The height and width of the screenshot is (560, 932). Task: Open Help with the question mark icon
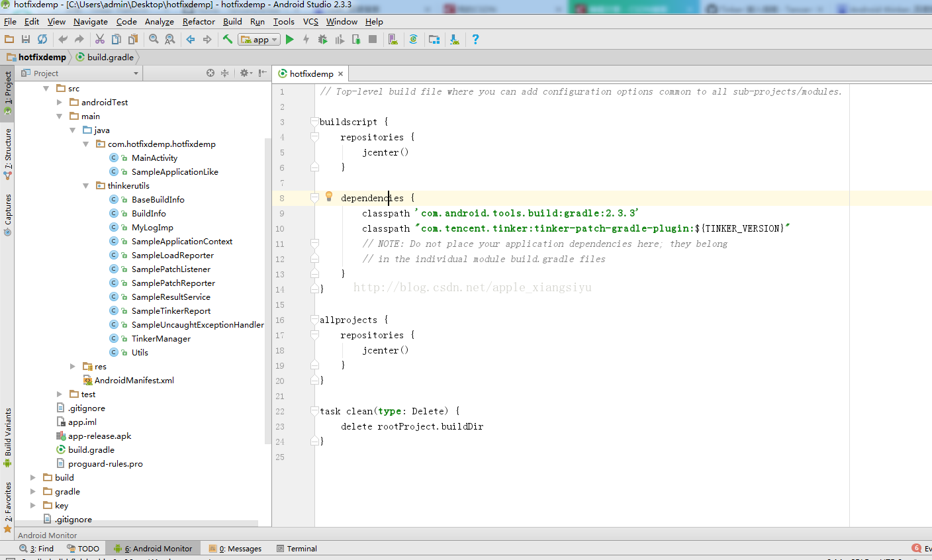click(475, 40)
